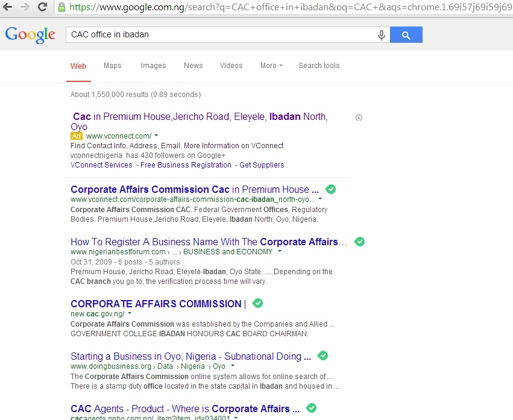Open the Get Suppliers sitelink
The image size is (513, 420).
pyautogui.click(x=262, y=165)
